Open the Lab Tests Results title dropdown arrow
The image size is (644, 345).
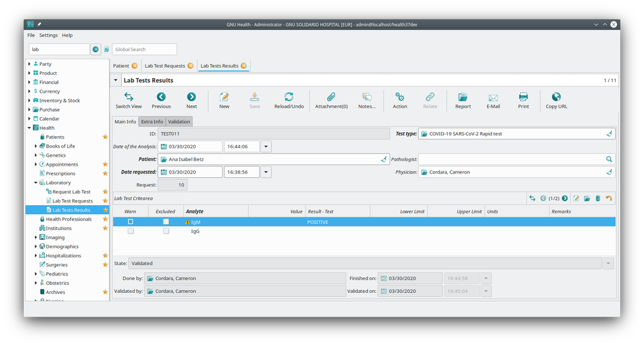116,80
